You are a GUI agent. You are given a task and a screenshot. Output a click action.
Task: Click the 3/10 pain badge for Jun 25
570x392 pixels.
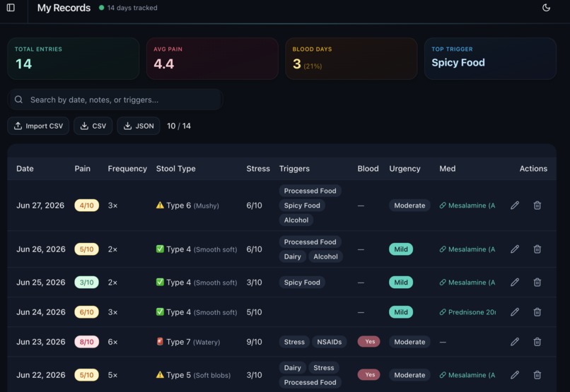coord(86,283)
